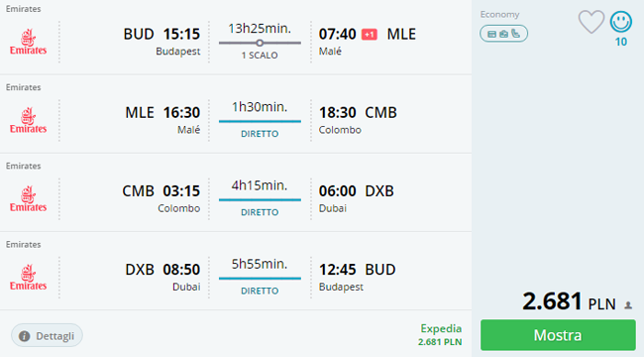This screenshot has height=357, width=644.
Task: Click the red +1 day badge
Action: point(370,35)
